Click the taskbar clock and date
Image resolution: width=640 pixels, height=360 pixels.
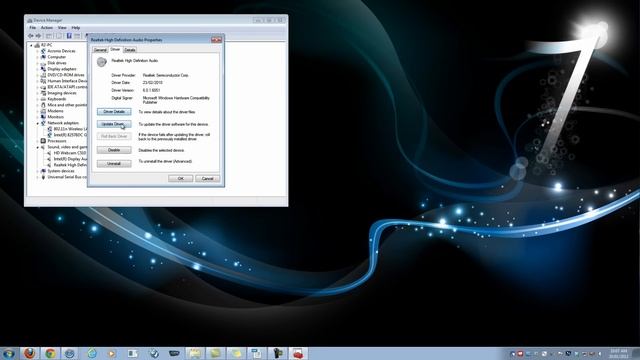pos(619,354)
